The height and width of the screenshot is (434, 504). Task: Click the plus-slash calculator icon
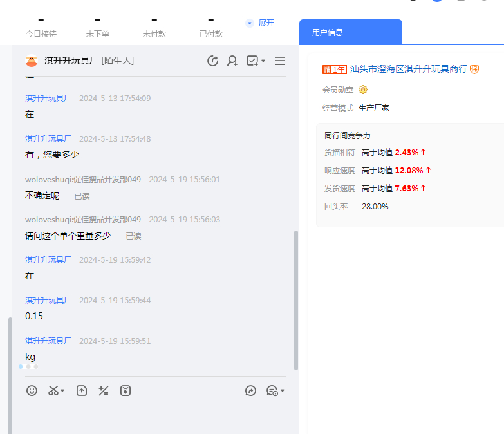click(103, 390)
